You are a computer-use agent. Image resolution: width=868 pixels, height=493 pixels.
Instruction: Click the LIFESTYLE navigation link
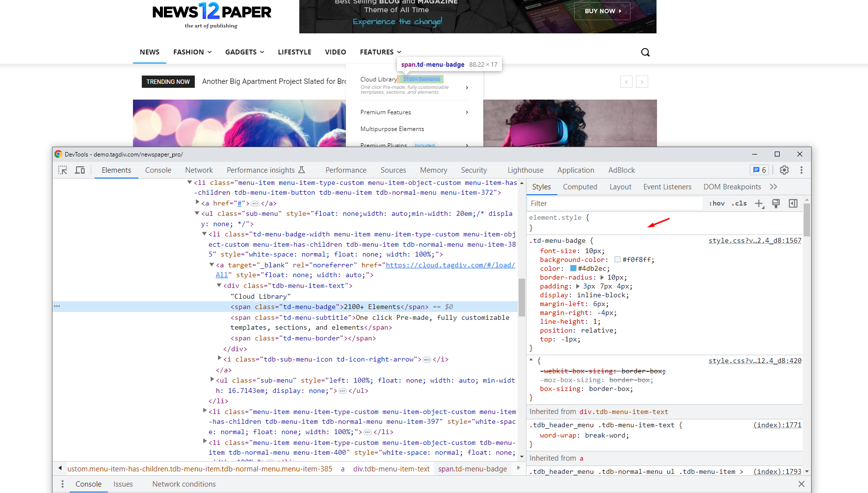[x=294, y=52]
